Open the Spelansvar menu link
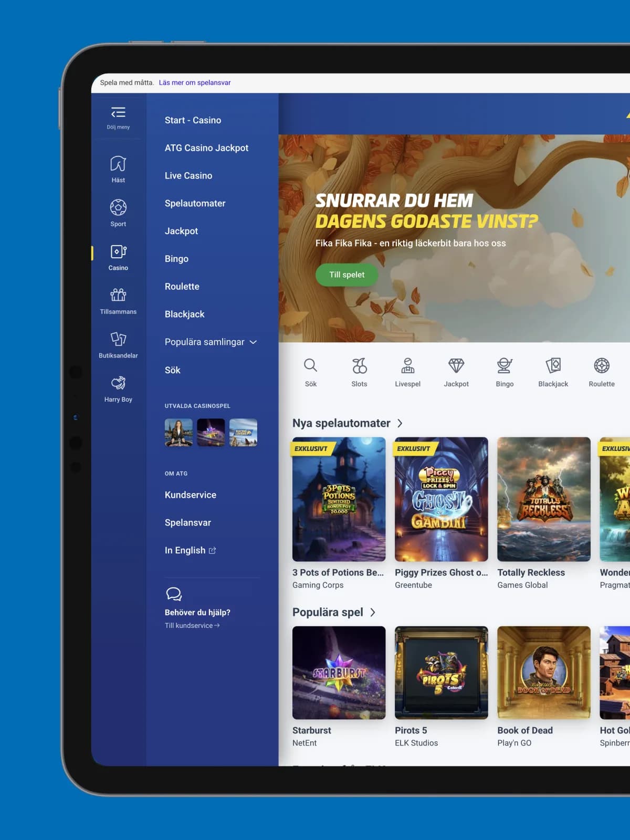Image resolution: width=630 pixels, height=840 pixels. point(188,523)
